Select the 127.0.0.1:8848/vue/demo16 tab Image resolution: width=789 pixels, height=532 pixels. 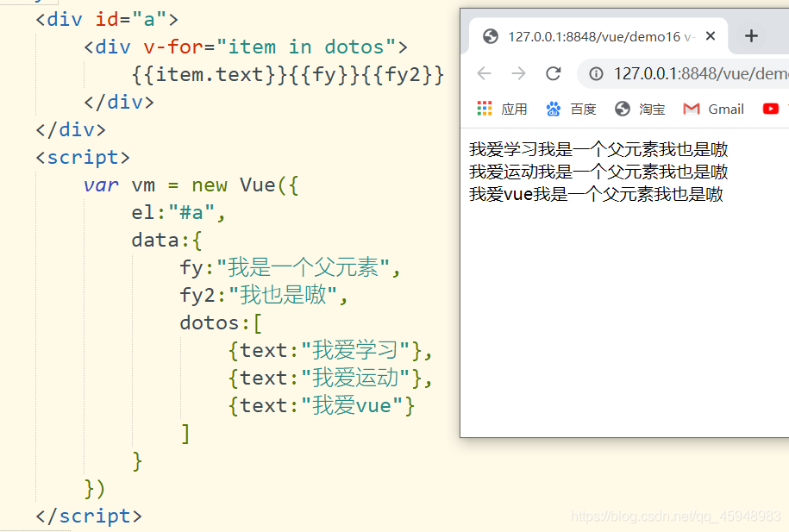[x=598, y=36]
